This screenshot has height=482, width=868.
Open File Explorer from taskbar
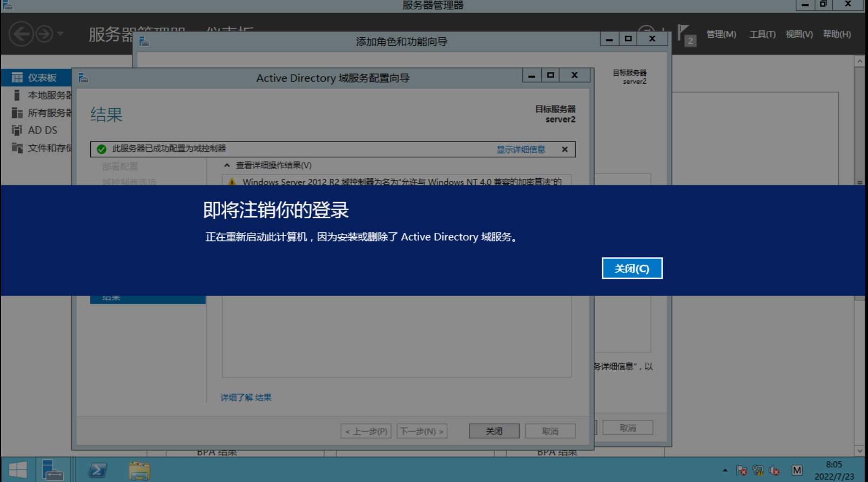point(139,470)
